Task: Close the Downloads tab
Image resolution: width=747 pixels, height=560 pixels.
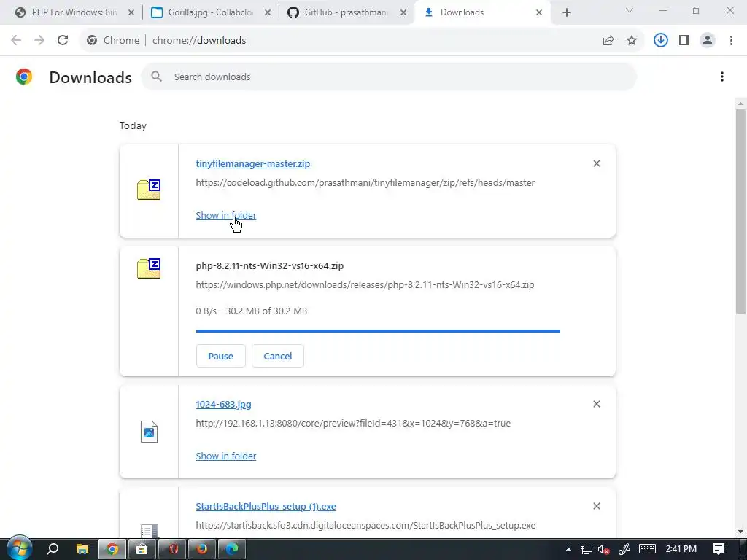Action: (x=539, y=12)
